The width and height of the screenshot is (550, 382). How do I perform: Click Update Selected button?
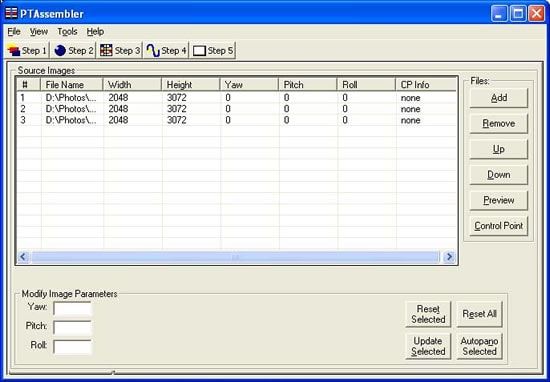coord(428,346)
